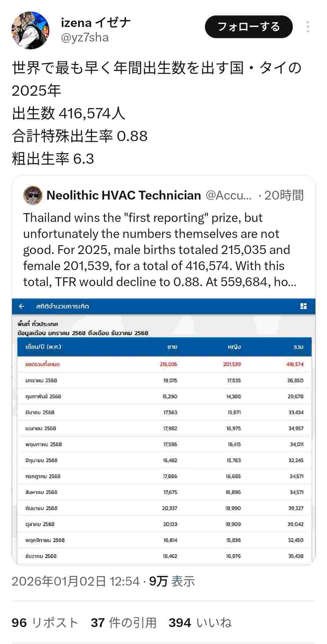The height and width of the screenshot is (644, 327).
Task: View the 96 リポスト list
Action: coord(45,623)
